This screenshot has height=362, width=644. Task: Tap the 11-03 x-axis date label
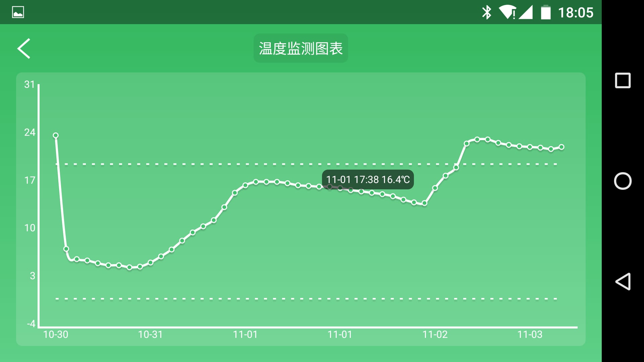530,335
